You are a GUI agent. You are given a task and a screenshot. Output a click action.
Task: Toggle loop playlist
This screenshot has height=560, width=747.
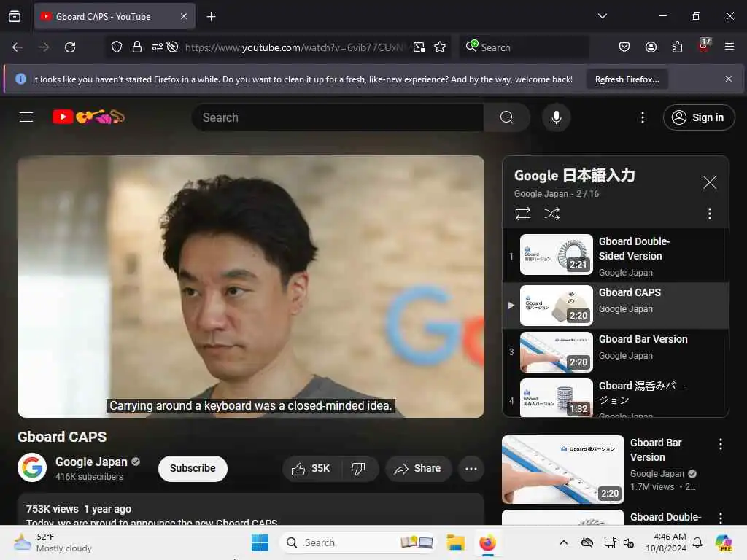click(522, 214)
